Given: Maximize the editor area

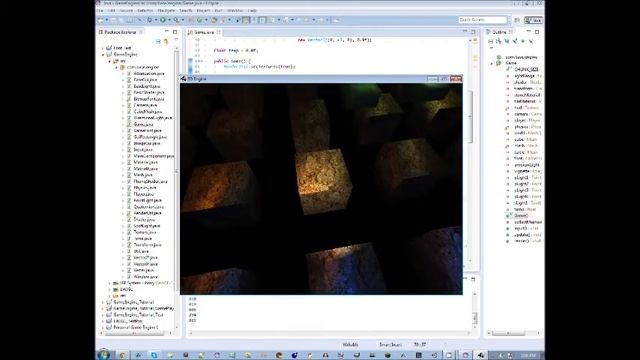Looking at the screenshot, I should [x=473, y=31].
